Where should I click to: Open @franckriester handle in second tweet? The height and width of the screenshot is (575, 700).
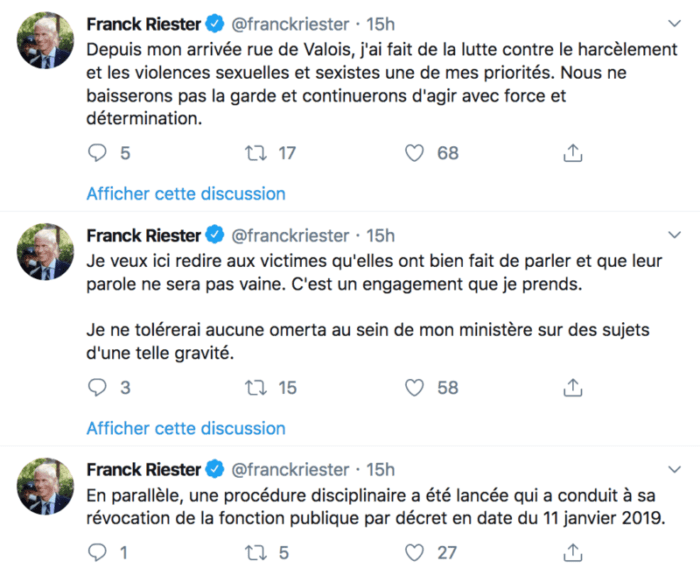(x=291, y=236)
